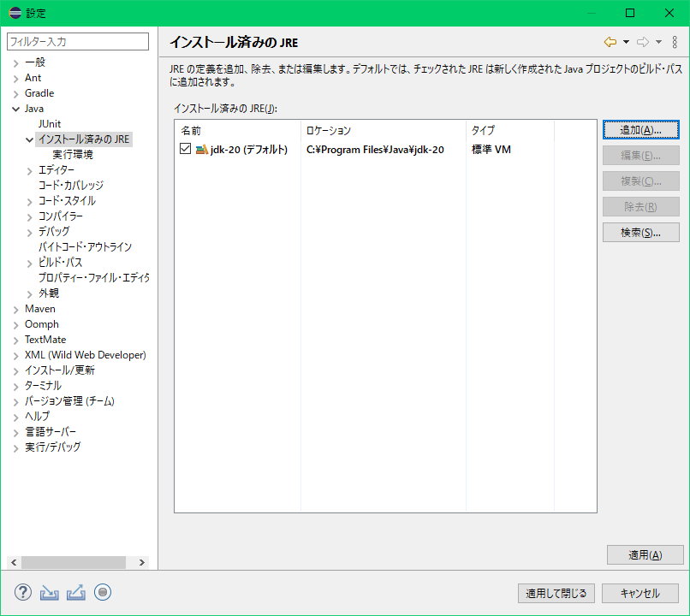Expand the コンパイラー node
Viewport: 690px width, 616px height.
29,217
